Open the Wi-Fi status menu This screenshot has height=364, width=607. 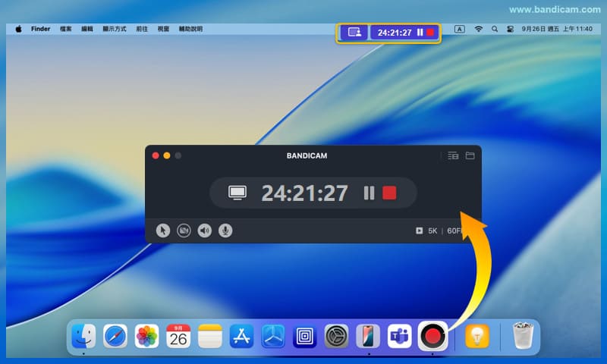tap(479, 29)
